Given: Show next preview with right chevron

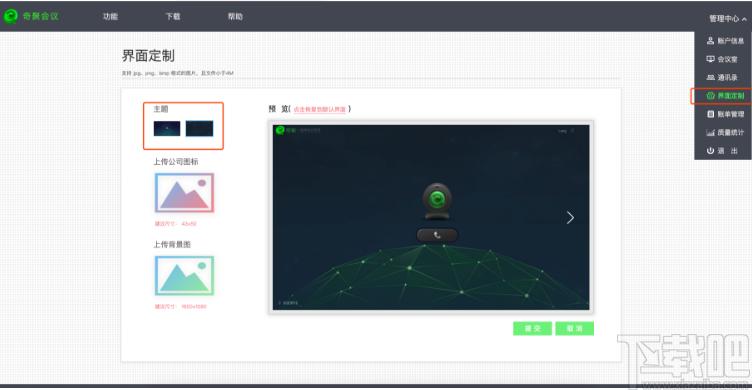Looking at the screenshot, I should (x=570, y=218).
